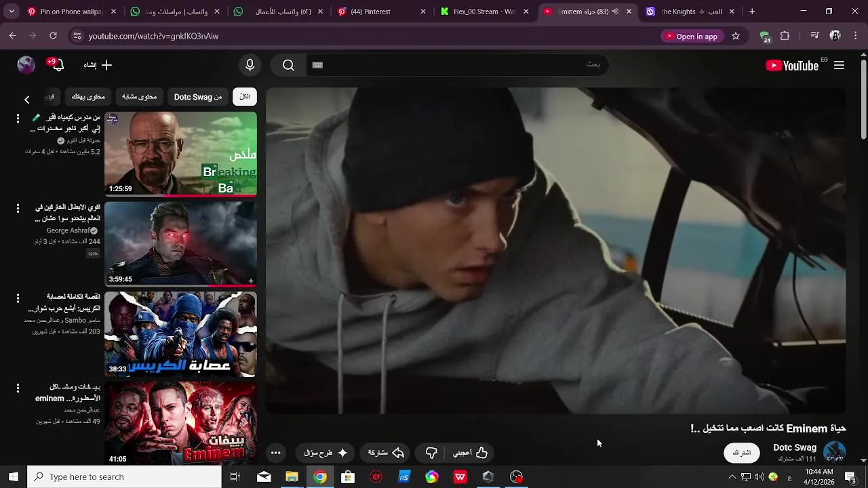Open options menu for Breaking Bad video
Image resolution: width=868 pixels, height=488 pixels.
(x=18, y=119)
